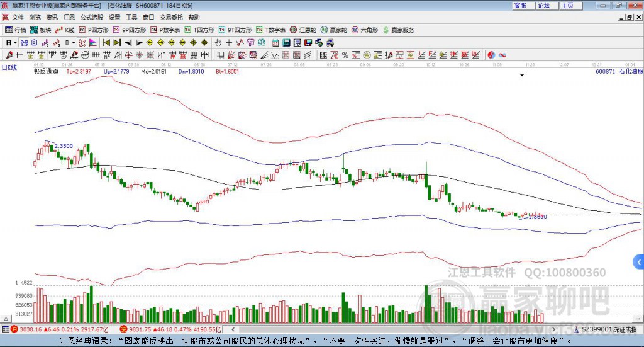Switch to K线 candlestick chart

65,30
